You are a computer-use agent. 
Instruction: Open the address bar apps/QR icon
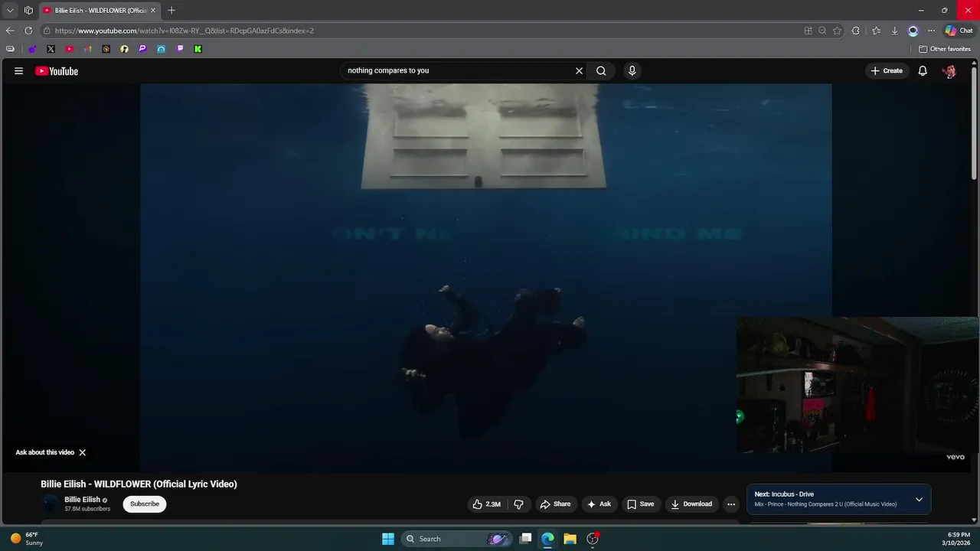pyautogui.click(x=808, y=31)
